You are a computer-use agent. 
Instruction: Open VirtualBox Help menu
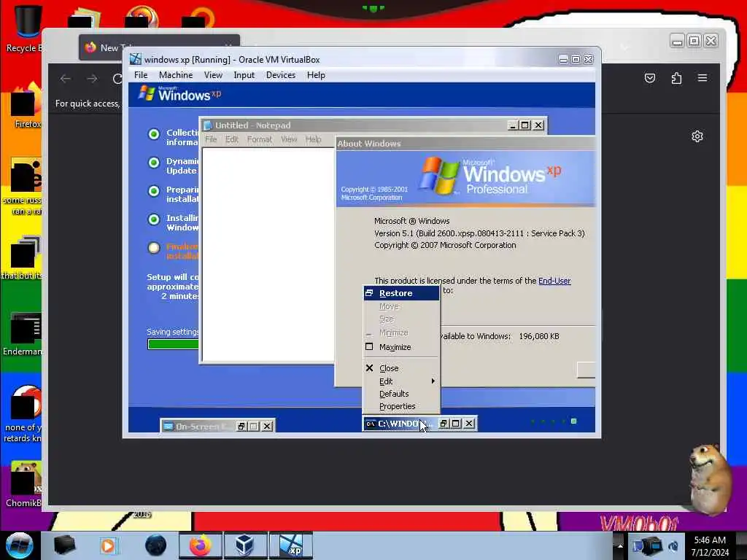coord(316,75)
